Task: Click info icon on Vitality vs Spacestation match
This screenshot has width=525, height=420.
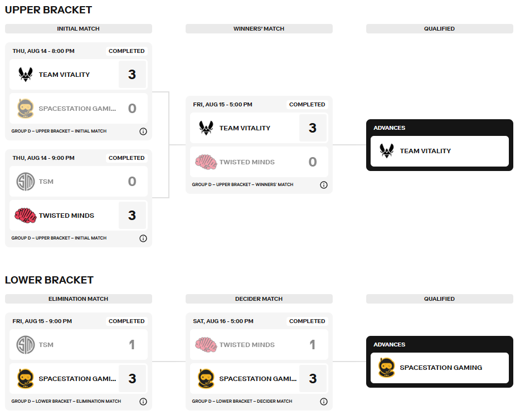Action: [x=143, y=131]
